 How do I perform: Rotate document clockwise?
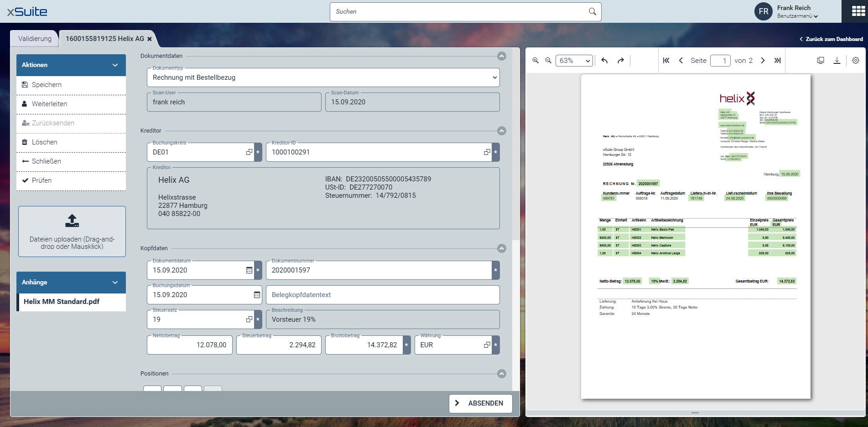[x=621, y=61]
